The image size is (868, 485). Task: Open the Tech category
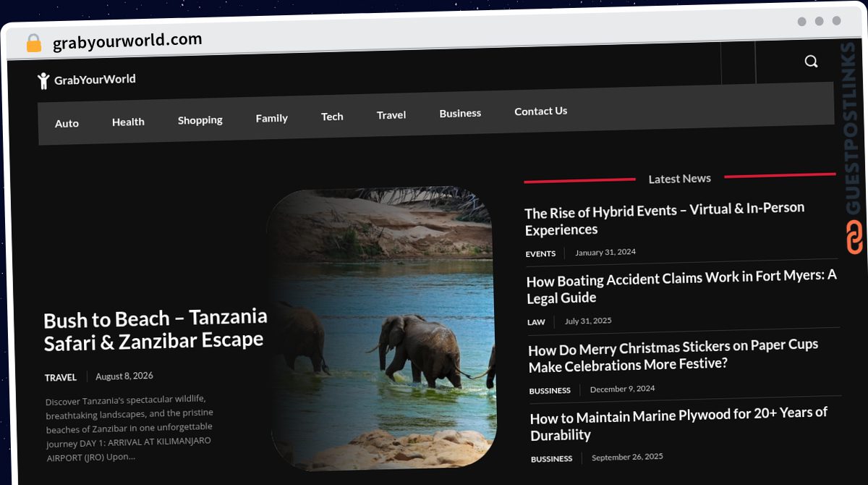pyautogui.click(x=332, y=117)
